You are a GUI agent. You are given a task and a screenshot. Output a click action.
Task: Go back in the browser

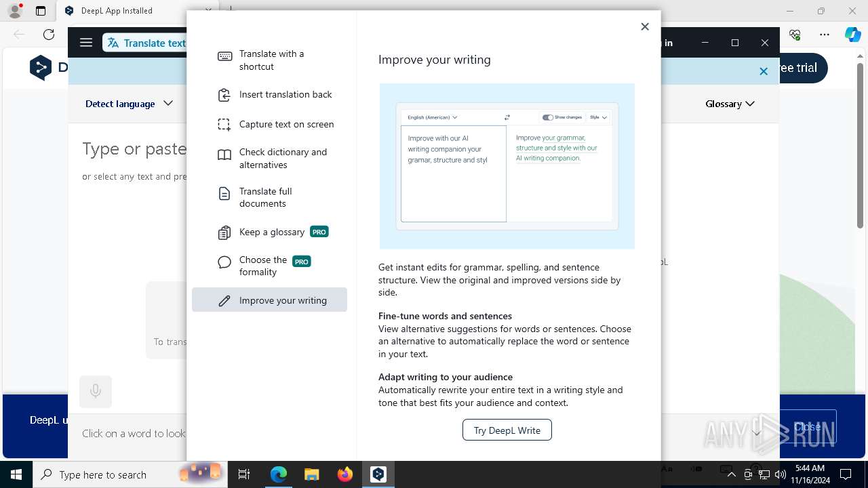19,35
